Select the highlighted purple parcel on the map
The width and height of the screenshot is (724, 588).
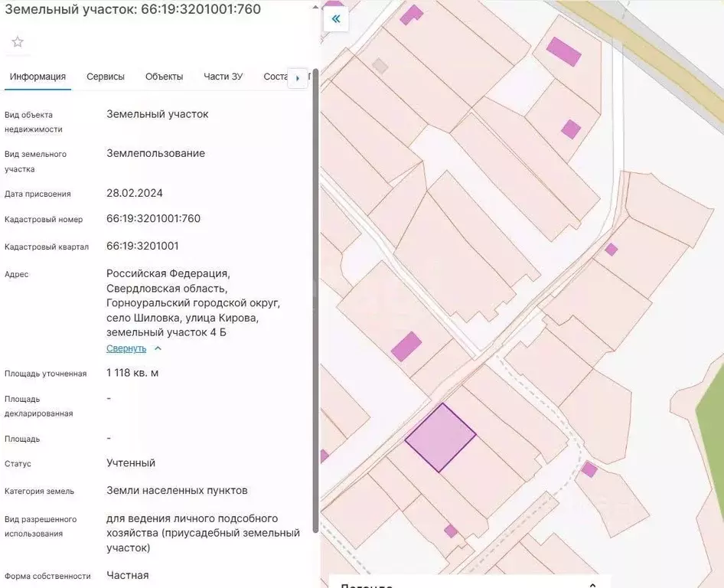tap(440, 438)
